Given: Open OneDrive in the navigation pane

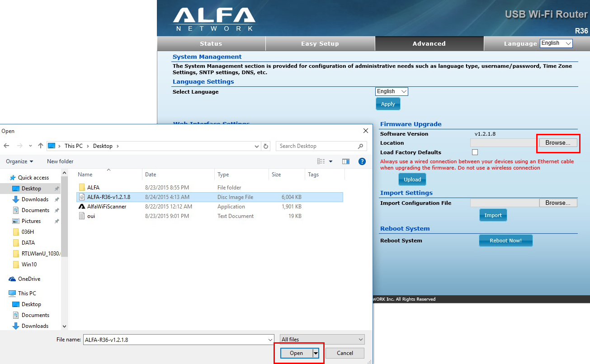Looking at the screenshot, I should point(29,279).
